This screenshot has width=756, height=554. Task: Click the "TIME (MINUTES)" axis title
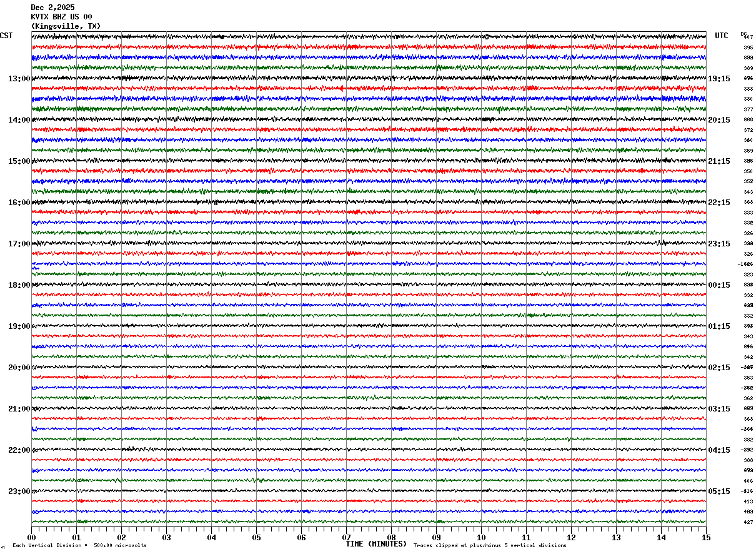(x=376, y=544)
